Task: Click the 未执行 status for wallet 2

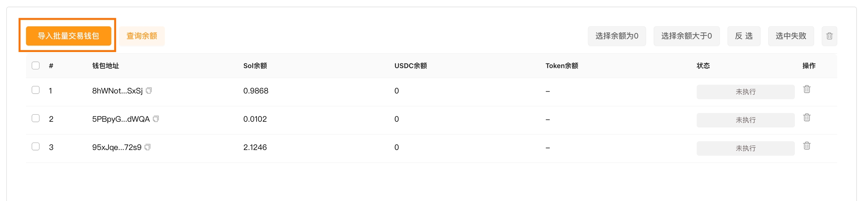Action: coord(745,120)
